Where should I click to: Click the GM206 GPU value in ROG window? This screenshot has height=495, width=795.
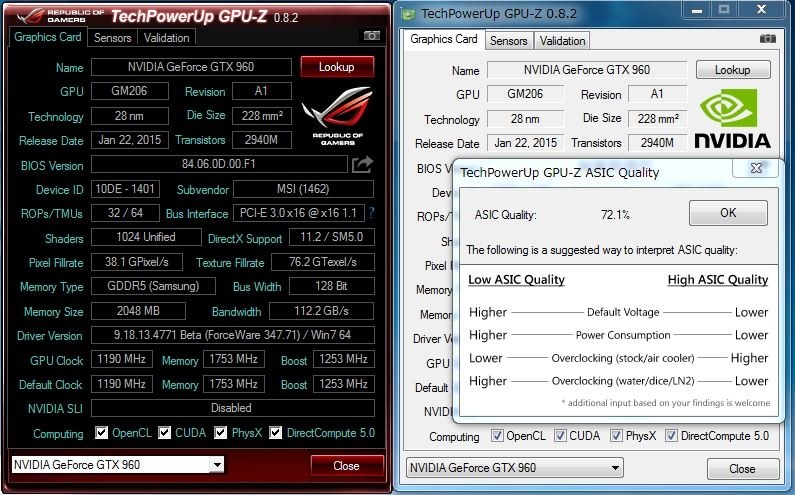129,91
